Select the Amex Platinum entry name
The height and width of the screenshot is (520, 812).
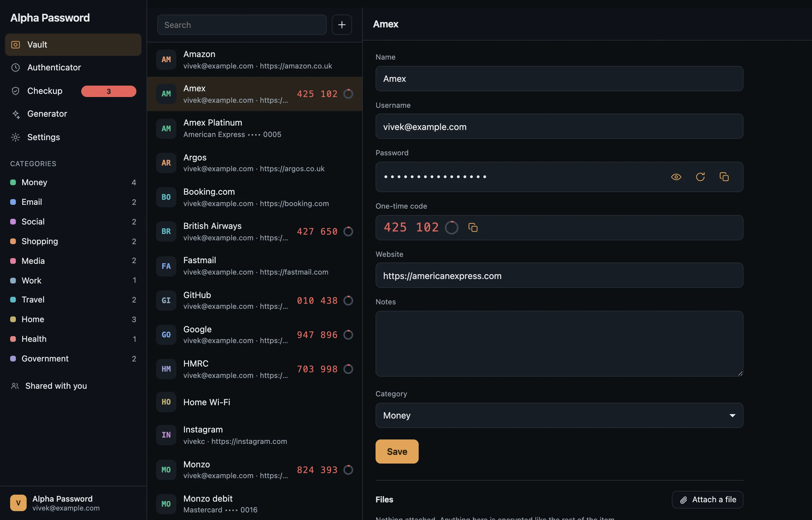coord(213,123)
